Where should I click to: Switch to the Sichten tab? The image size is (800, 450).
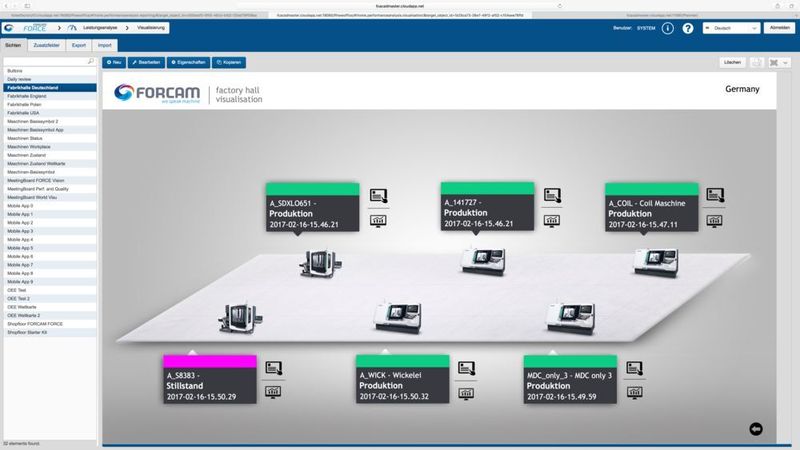(13, 45)
